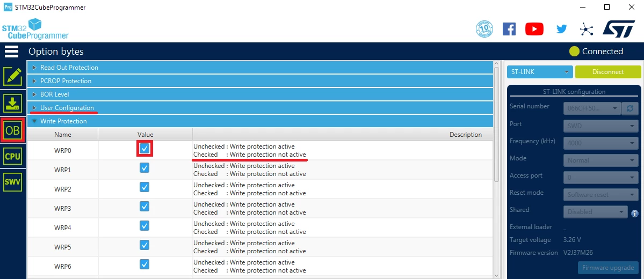Click the 10 years anniversary badge icon
This screenshot has height=279, width=644.
pyautogui.click(x=484, y=29)
